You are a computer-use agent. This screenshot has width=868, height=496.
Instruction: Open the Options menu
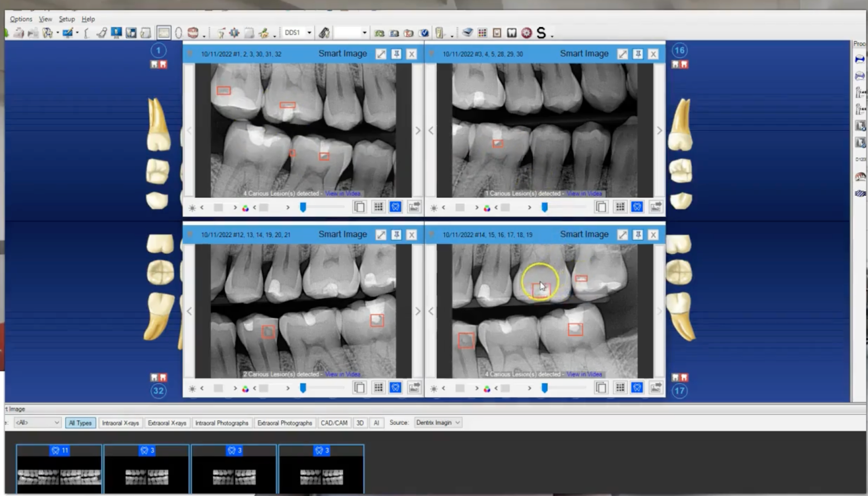(21, 19)
